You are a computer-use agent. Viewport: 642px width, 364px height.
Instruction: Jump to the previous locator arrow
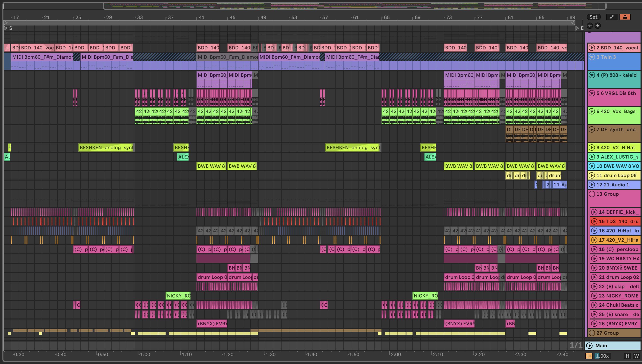pos(590,26)
